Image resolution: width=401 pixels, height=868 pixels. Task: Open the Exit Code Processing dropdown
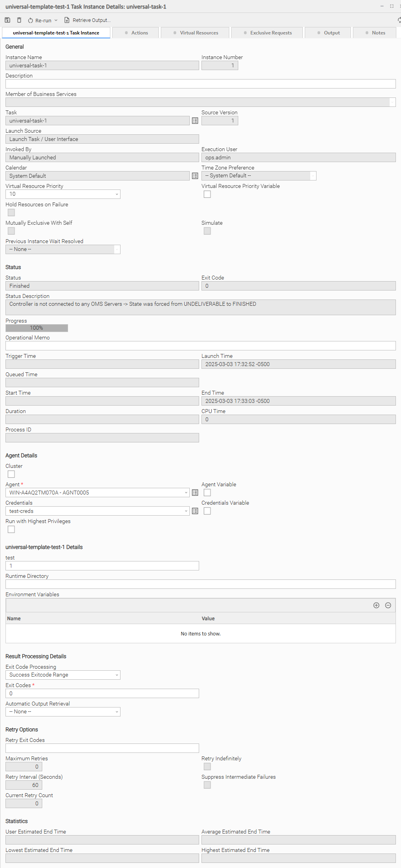tap(63, 675)
